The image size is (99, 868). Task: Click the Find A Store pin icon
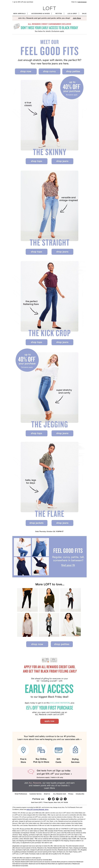click(23, 750)
